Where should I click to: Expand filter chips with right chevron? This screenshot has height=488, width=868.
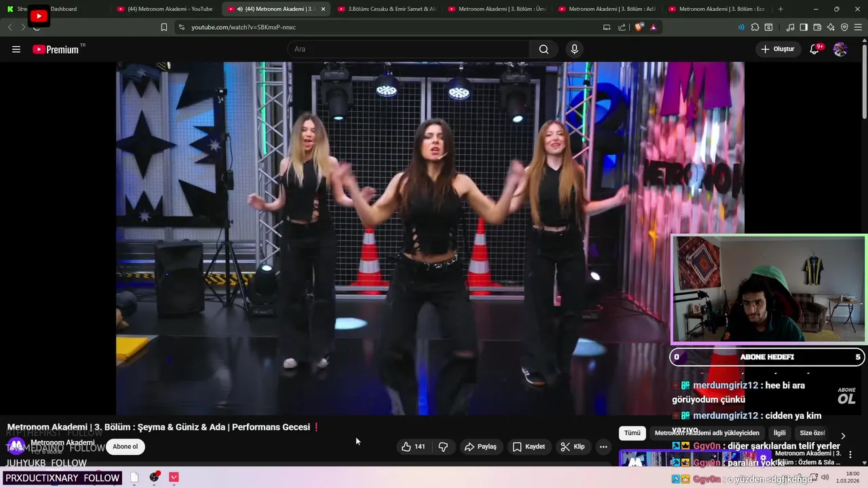[x=843, y=436]
